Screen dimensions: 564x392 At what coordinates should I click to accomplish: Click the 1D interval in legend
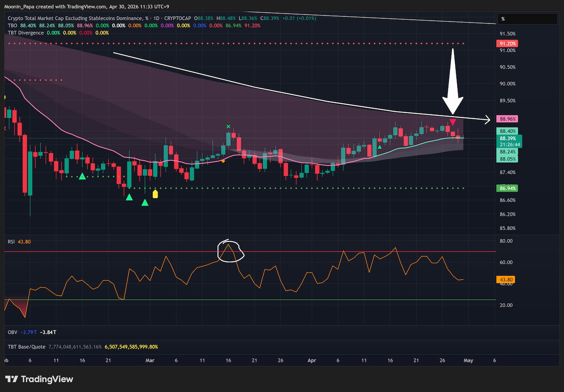click(x=156, y=18)
